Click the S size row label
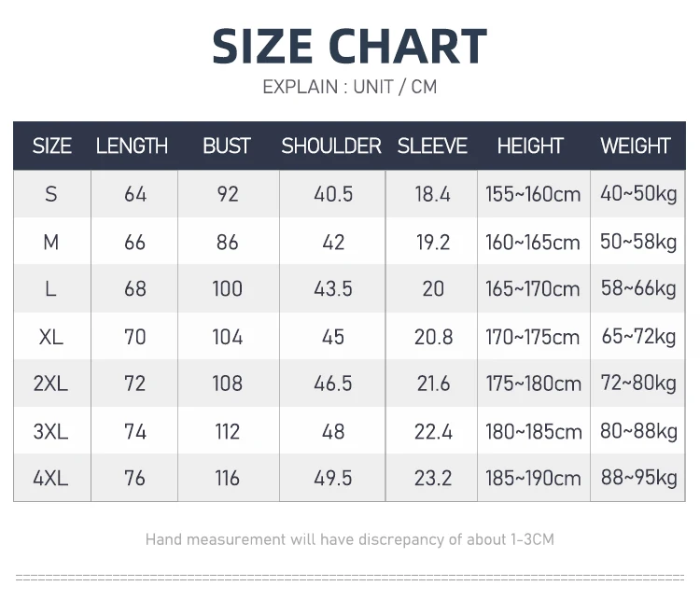The width and height of the screenshot is (700, 614). tap(51, 194)
